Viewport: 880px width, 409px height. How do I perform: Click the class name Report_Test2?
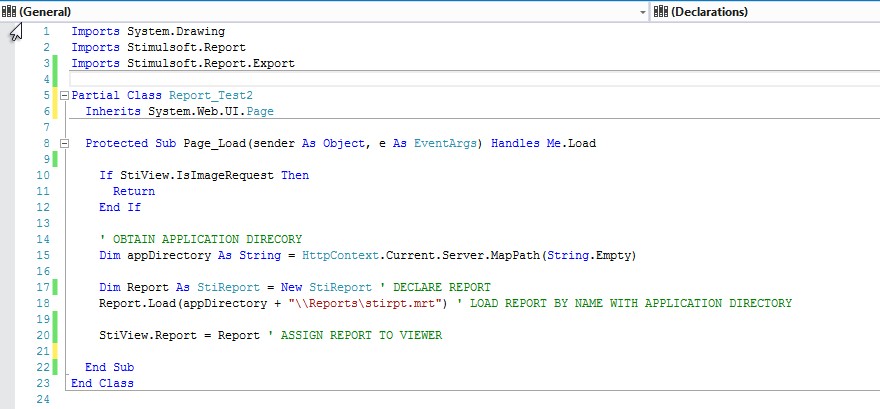tap(211, 95)
